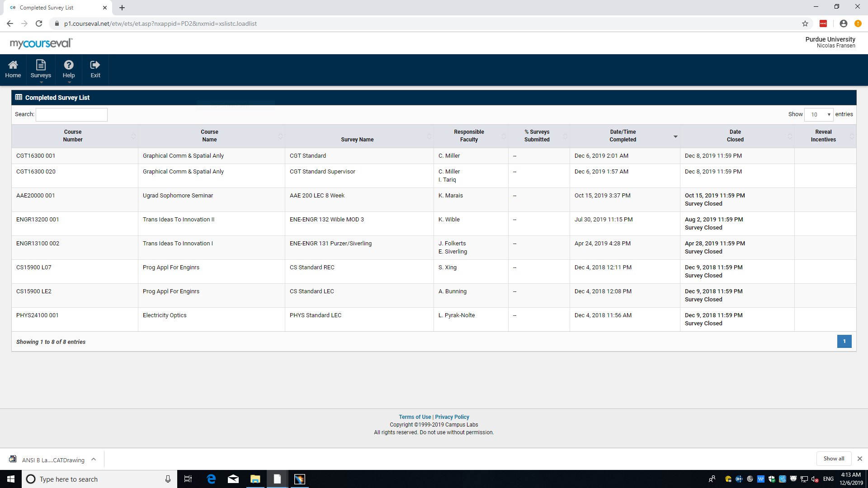Image resolution: width=868 pixels, height=488 pixels.
Task: Bookmark this page with star icon
Action: [x=805, y=23]
